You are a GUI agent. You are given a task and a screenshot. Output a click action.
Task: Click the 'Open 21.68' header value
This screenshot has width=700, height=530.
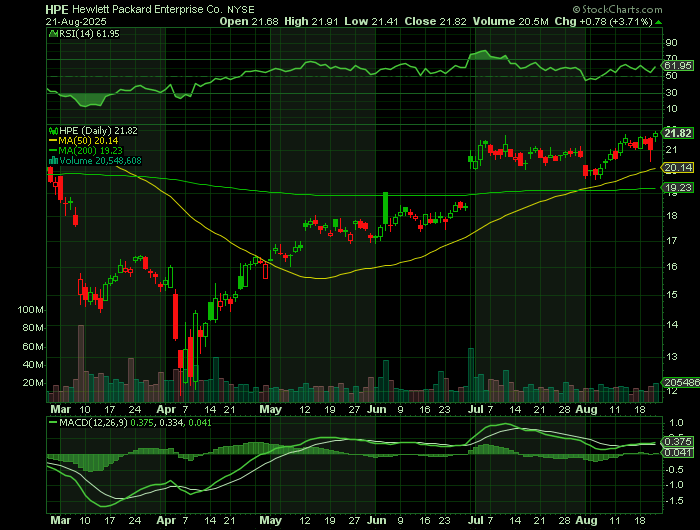click(249, 21)
